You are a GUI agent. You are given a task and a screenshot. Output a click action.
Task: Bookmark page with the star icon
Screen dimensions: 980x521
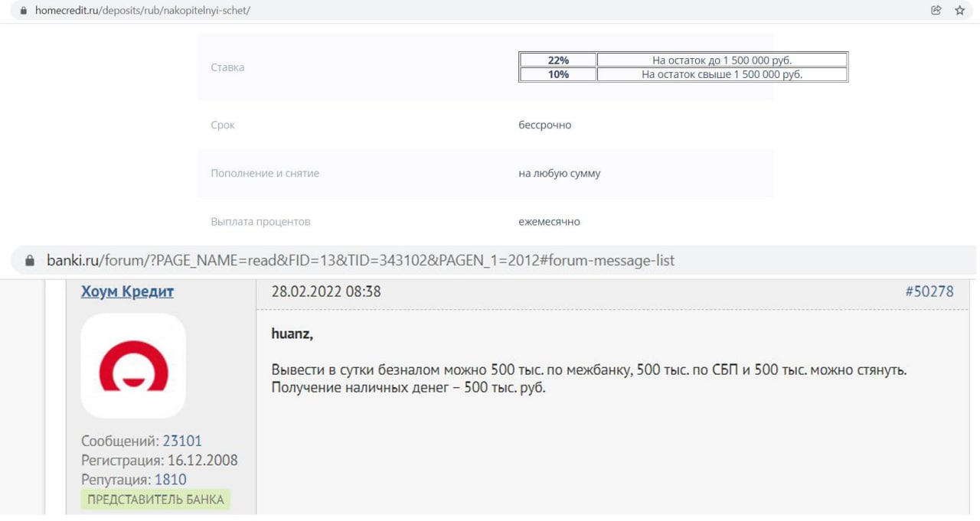tap(959, 11)
